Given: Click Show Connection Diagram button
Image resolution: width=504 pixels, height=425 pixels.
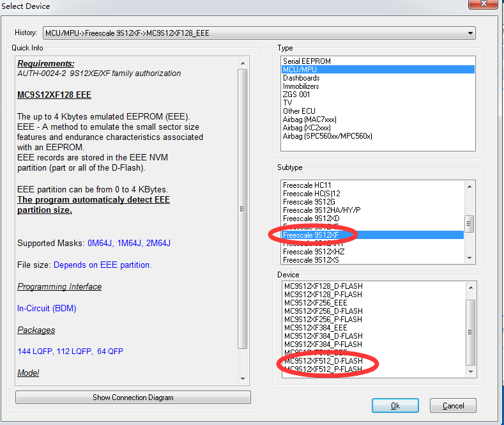Looking at the screenshot, I should (133, 398).
